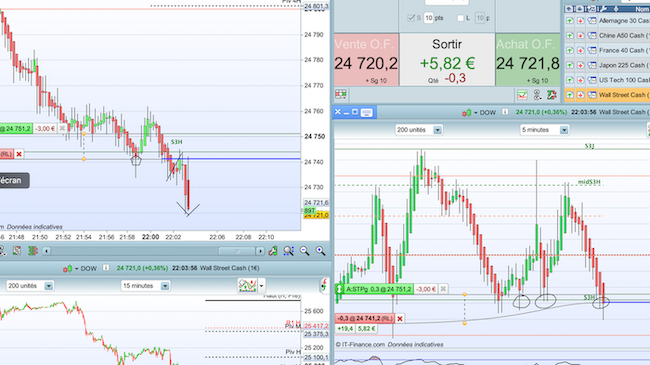This screenshot has height=365, width=650.
Task: Click the A:STPg 0,3 @ 24 751,2 order label
Action: coord(378,289)
